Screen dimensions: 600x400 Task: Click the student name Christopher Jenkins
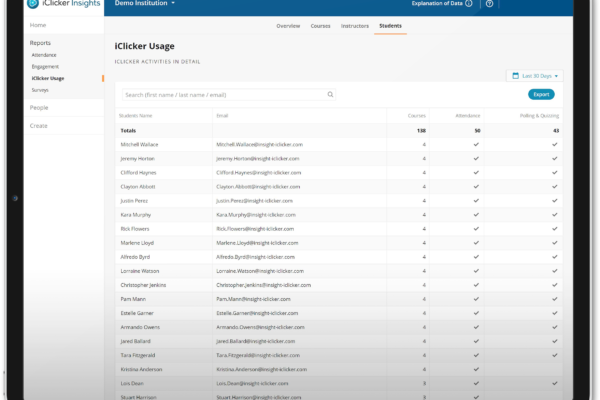(x=143, y=285)
